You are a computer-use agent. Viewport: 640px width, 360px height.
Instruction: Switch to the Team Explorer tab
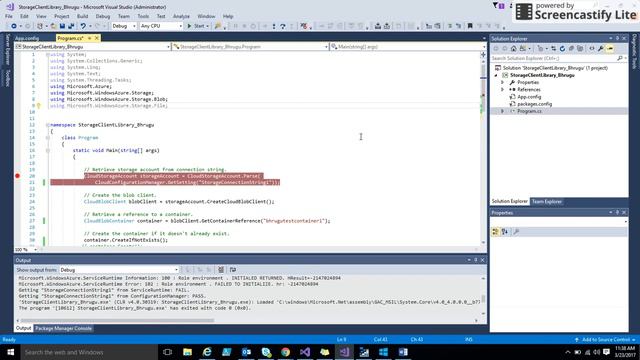point(547,202)
